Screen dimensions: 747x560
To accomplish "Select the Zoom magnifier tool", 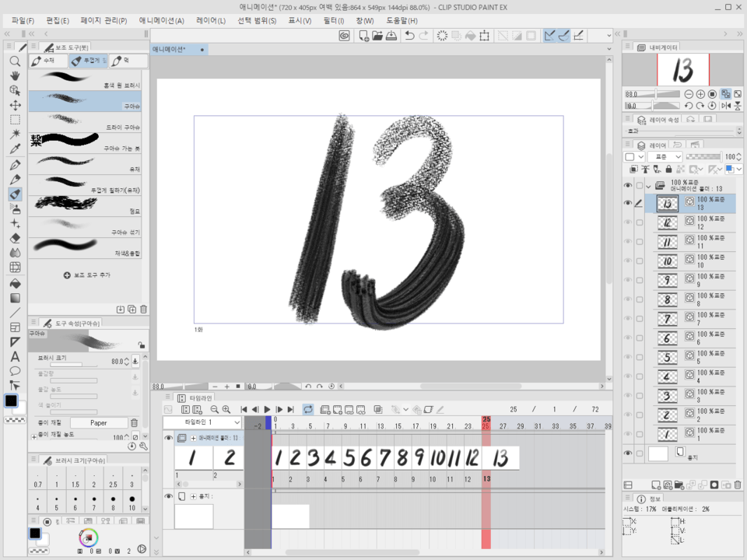I will click(15, 61).
